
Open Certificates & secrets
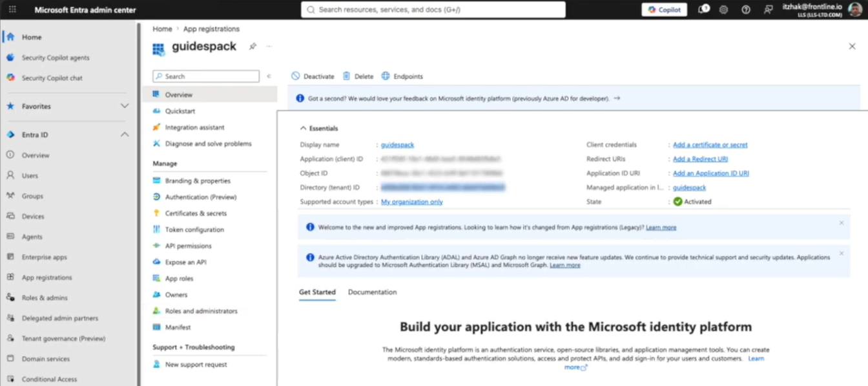196,213
